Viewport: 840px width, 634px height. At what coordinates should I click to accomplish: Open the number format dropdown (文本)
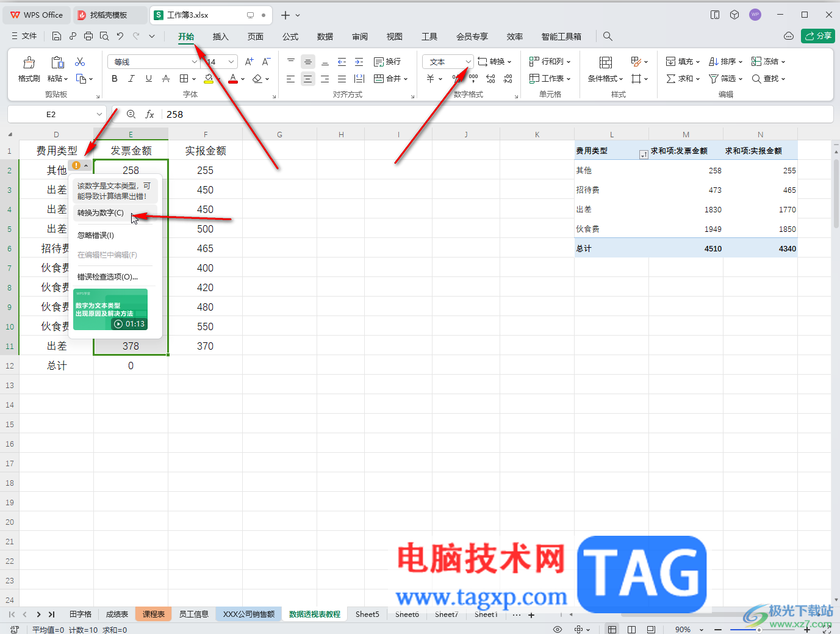[x=468, y=62]
